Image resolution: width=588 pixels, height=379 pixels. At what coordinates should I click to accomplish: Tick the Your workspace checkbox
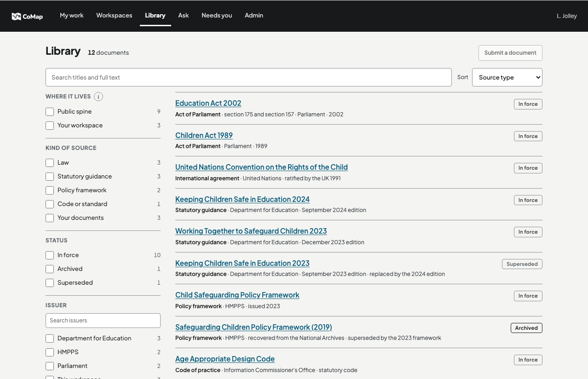pyautogui.click(x=50, y=126)
